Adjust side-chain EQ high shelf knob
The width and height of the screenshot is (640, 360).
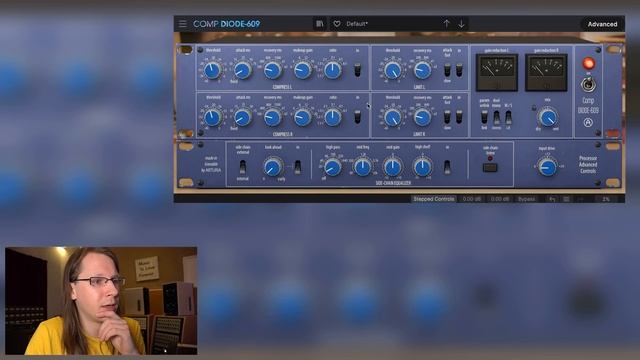point(422,167)
